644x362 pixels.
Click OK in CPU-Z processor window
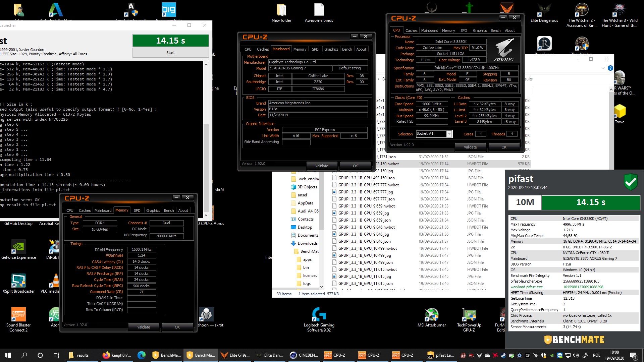click(x=504, y=147)
